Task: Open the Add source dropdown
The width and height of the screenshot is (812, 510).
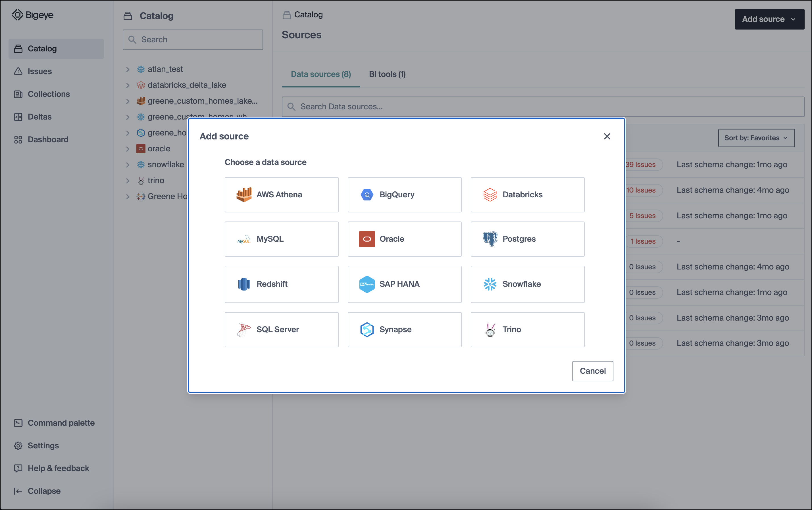Action: tap(769, 19)
